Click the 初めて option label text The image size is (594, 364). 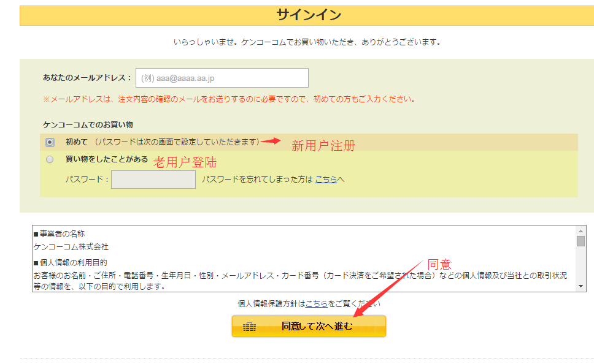pyautogui.click(x=77, y=142)
